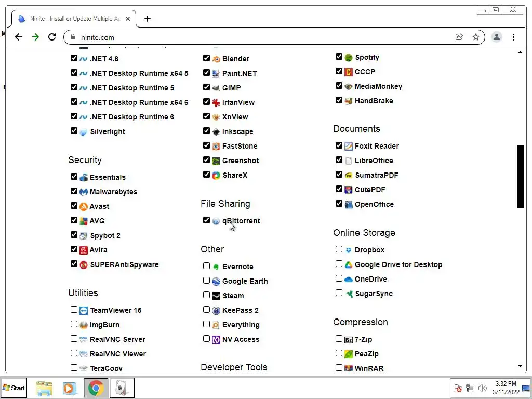
Task: Open the Chrome profile avatar
Action: click(x=496, y=37)
